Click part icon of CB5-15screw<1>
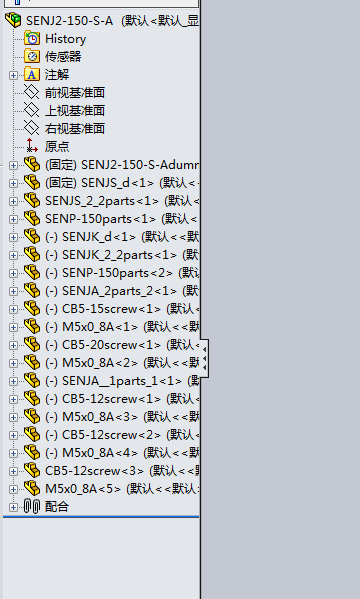The image size is (360, 599). 32,309
